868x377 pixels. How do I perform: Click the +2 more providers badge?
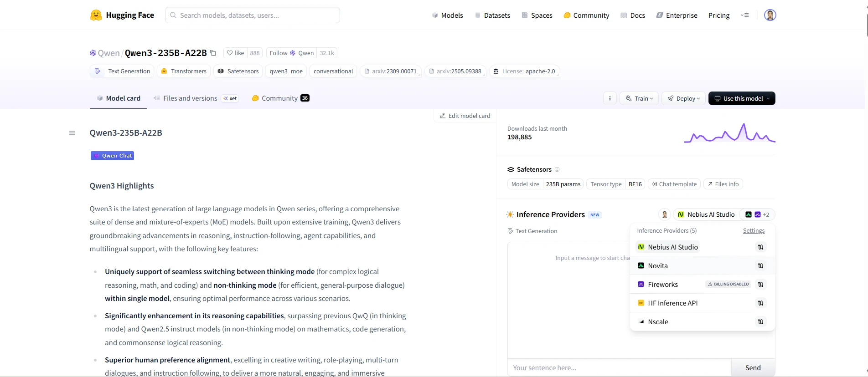757,214
